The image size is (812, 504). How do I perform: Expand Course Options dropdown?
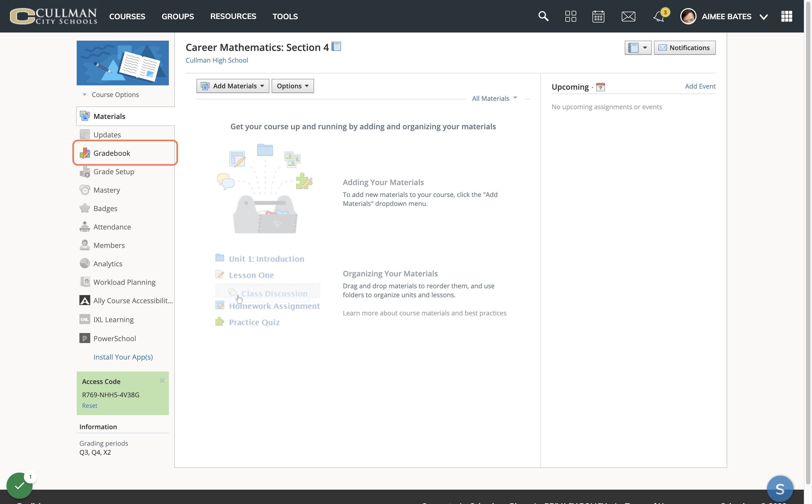(110, 95)
